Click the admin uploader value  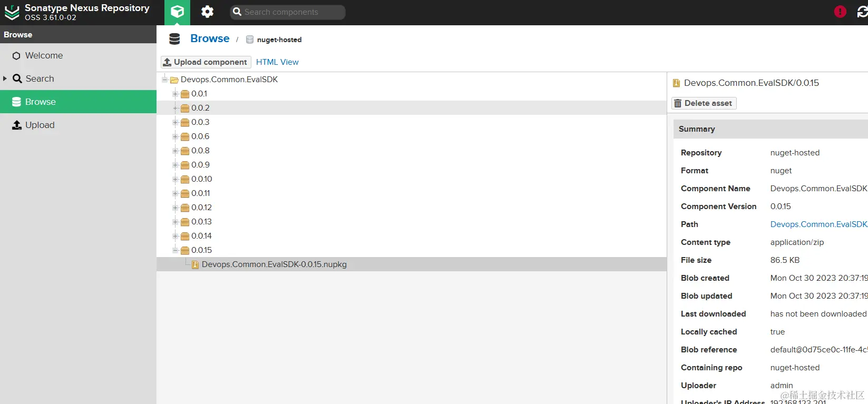click(x=782, y=386)
